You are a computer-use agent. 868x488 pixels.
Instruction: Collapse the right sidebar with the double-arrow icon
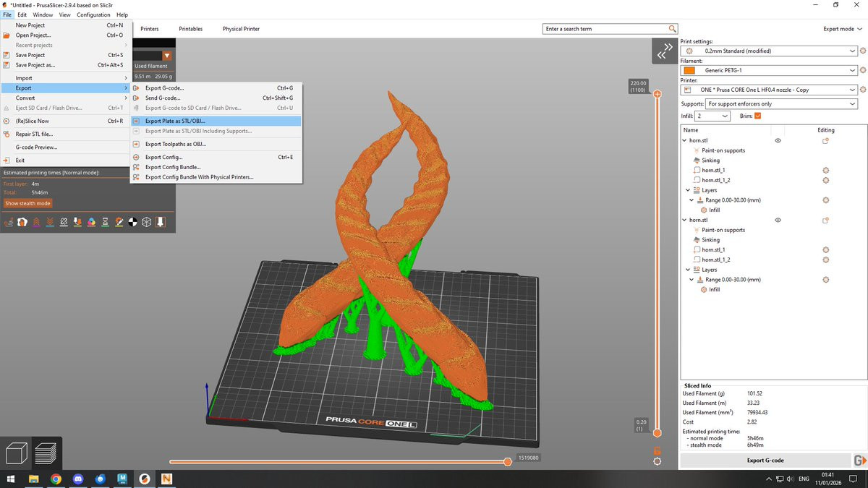[x=664, y=51]
